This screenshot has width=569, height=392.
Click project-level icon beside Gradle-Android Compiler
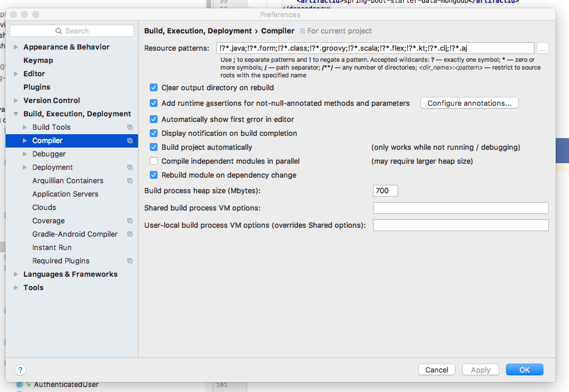(130, 234)
